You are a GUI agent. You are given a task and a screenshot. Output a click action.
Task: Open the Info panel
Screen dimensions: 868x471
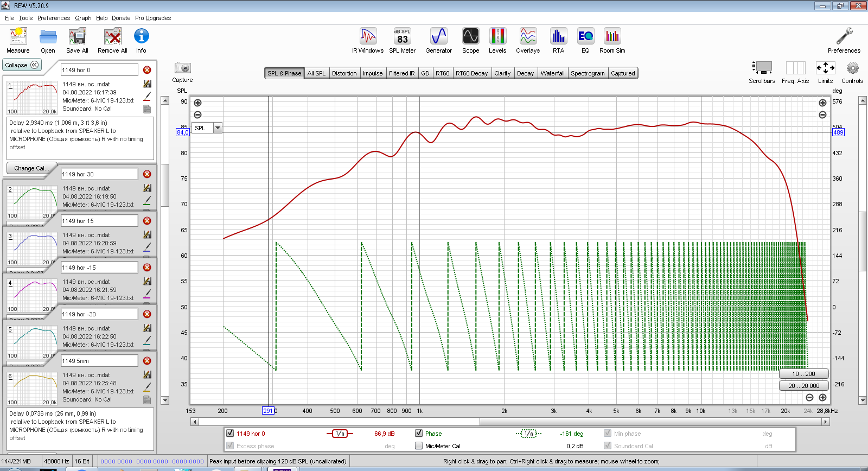click(x=141, y=41)
